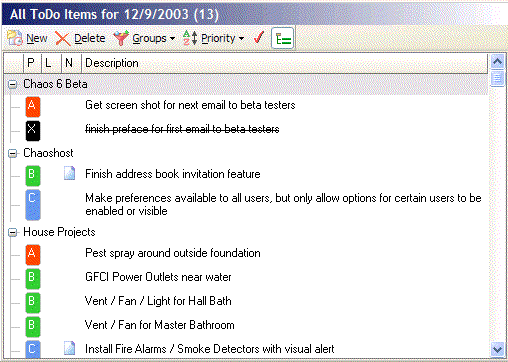The image size is (508, 362).
Task: Click priority B icon for address book task
Action: (x=33, y=176)
